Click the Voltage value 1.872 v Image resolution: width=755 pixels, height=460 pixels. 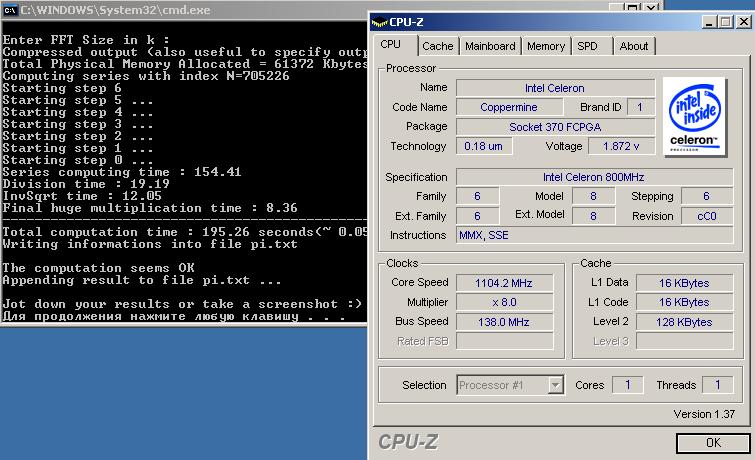point(621,146)
